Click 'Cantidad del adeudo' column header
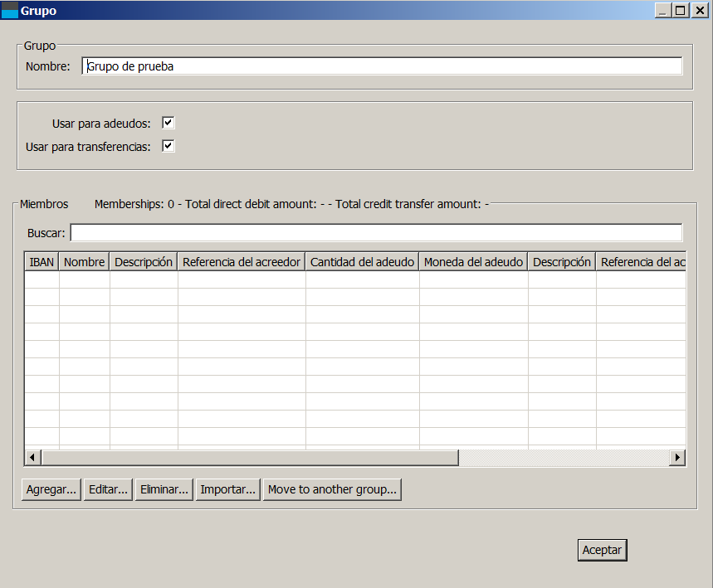713x588 pixels. click(362, 262)
